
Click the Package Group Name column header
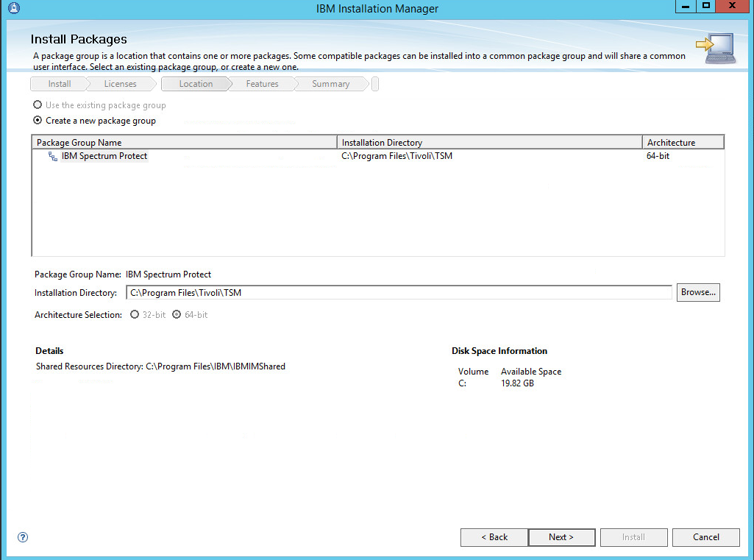point(184,143)
